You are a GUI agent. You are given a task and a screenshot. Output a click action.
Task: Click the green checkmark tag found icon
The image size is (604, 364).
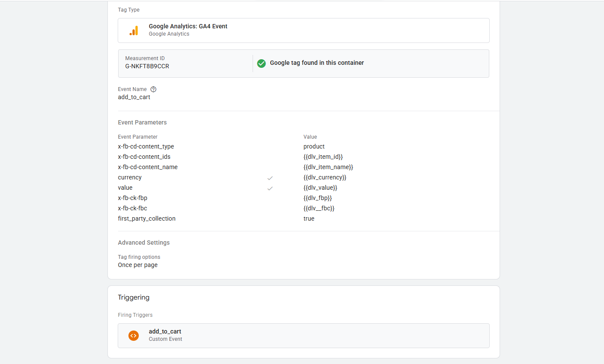[x=261, y=64]
